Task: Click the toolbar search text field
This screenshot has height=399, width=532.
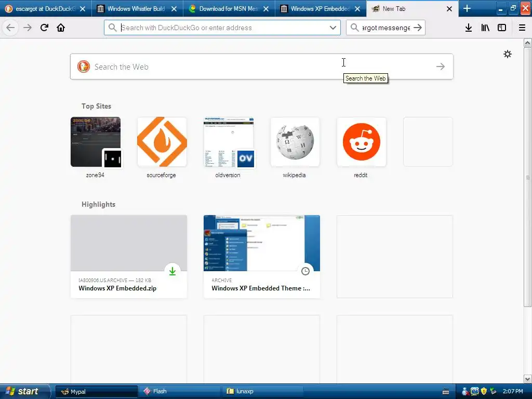Action: point(386,28)
